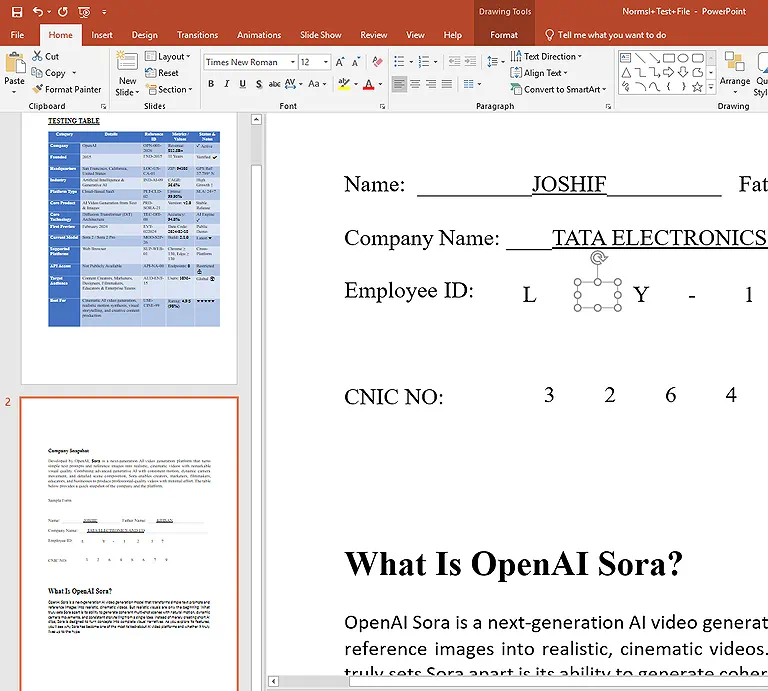Open the Arrange menu
Image resolution: width=768 pixels, height=691 pixels.
point(735,73)
